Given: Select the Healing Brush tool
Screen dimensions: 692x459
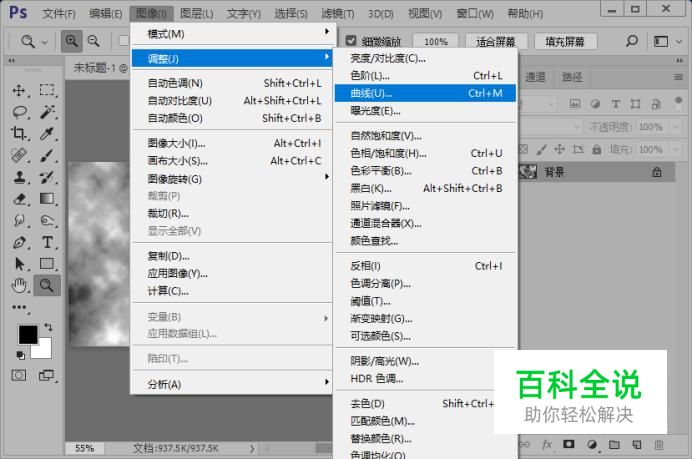Looking at the screenshot, I should 19,155.
